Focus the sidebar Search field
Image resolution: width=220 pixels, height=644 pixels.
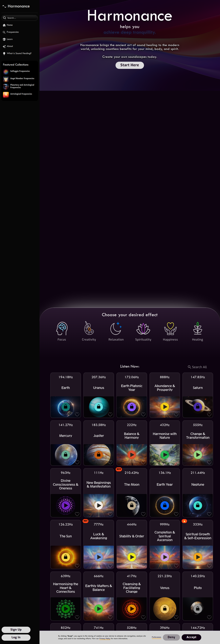point(20,18)
